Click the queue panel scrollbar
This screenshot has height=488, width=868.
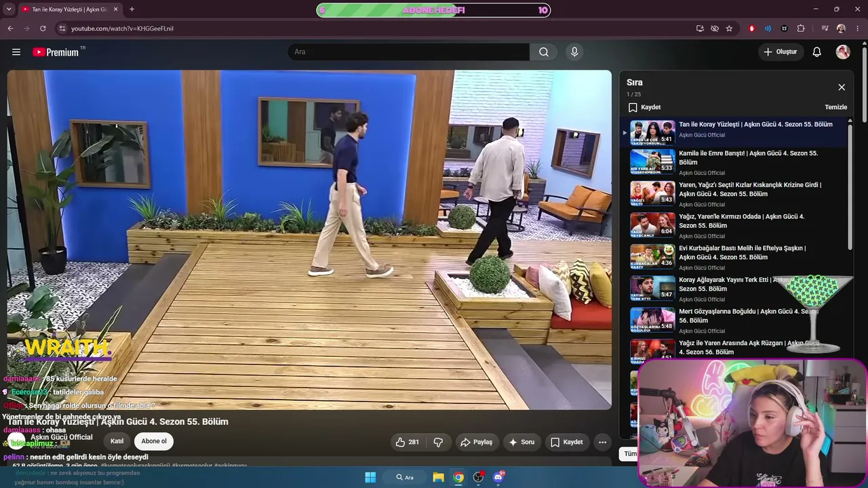pyautogui.click(x=850, y=186)
